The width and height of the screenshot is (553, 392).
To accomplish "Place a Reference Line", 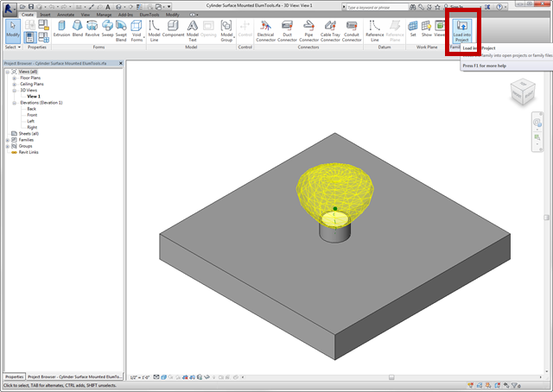I will [374, 31].
